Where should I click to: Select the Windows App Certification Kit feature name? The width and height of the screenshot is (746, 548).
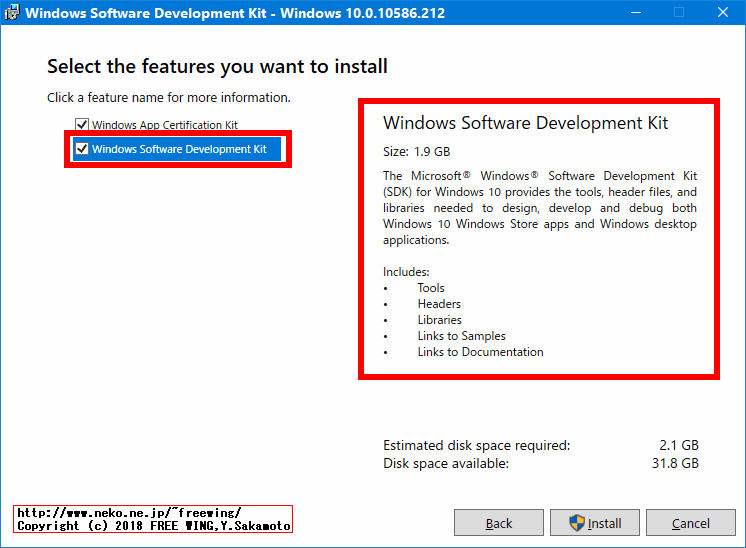tap(165, 125)
